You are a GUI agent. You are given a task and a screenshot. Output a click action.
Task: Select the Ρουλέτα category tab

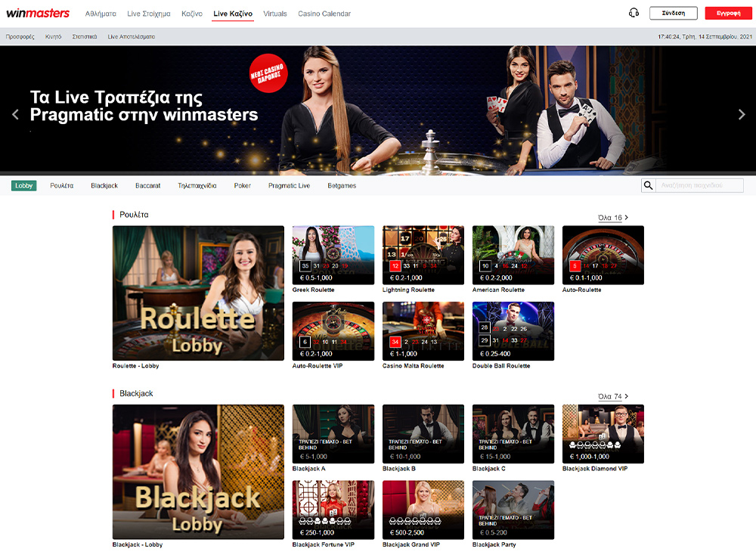pos(62,186)
